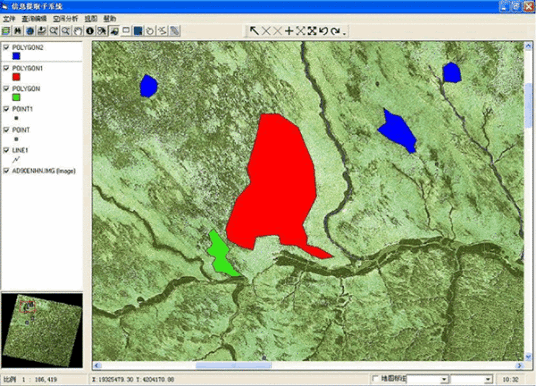
Task: Select the plus add vertex tool
Action: coord(289,31)
